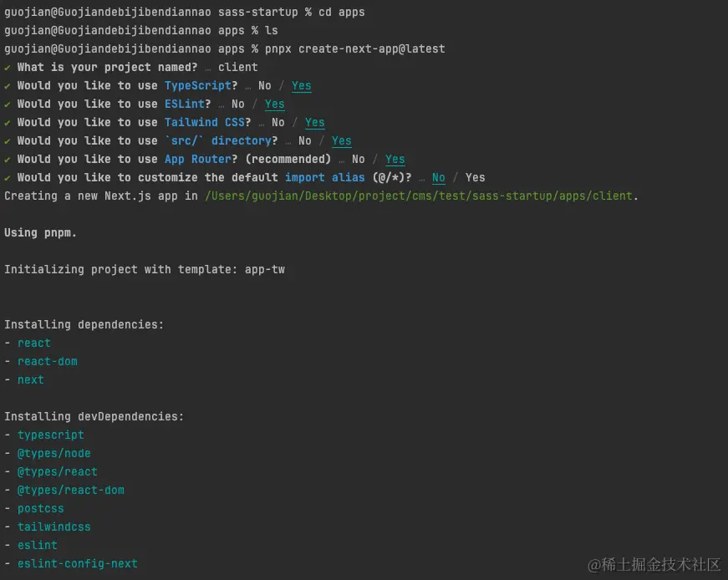Select No for the import alias question
The width and height of the screenshot is (728, 580).
[x=438, y=178]
